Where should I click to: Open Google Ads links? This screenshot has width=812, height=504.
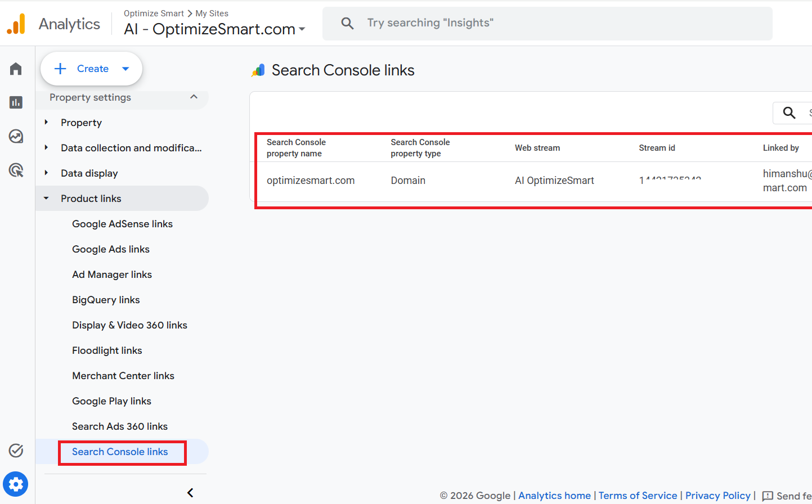click(x=111, y=249)
